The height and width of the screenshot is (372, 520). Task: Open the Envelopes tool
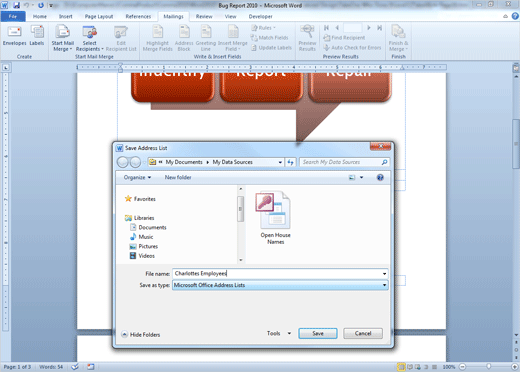point(14,36)
